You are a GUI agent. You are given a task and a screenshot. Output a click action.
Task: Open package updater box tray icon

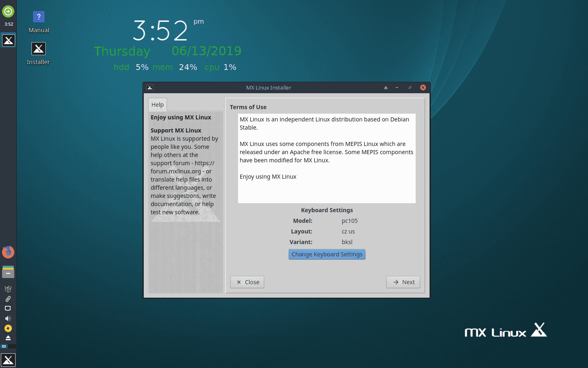pyautogui.click(x=8, y=289)
